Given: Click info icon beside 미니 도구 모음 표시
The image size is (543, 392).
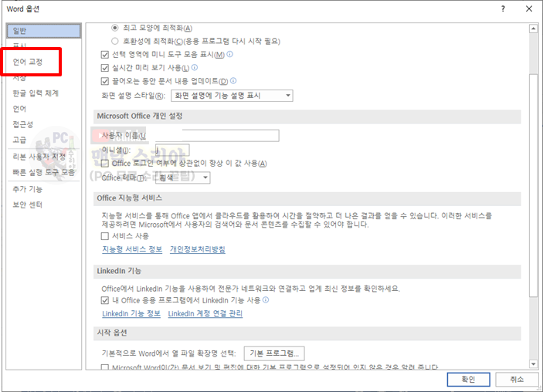Looking at the screenshot, I should (x=230, y=54).
